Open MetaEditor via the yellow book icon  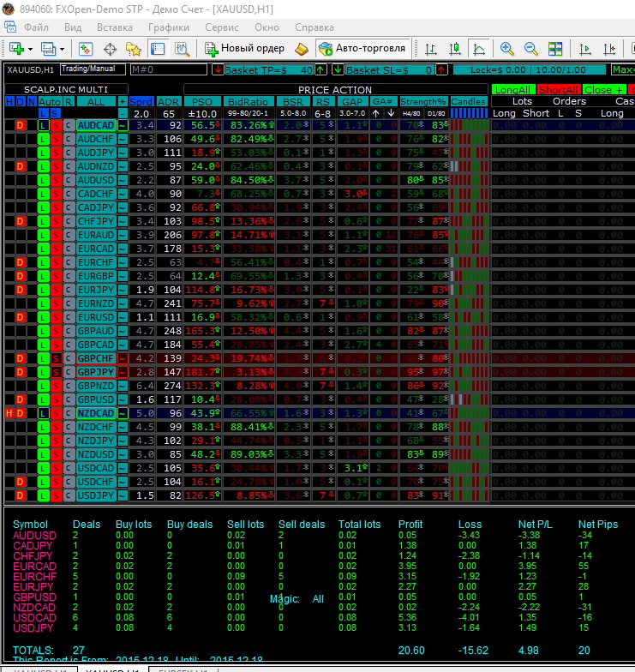click(302, 49)
